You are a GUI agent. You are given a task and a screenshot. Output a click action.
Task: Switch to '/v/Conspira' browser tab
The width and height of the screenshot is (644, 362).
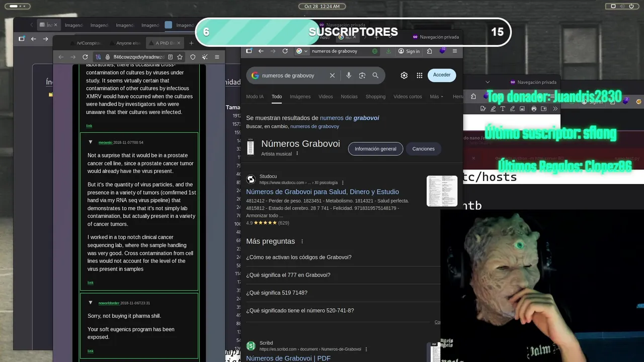(x=85, y=43)
